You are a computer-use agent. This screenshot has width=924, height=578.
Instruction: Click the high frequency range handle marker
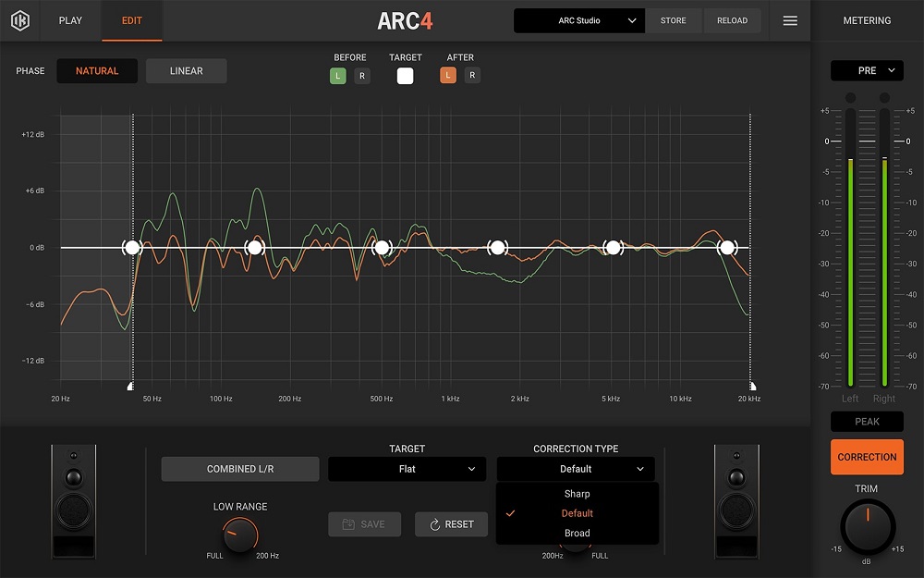click(x=751, y=386)
